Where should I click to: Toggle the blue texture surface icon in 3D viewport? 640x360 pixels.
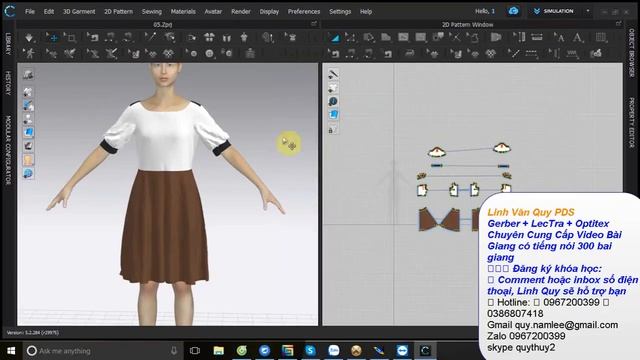28,132
